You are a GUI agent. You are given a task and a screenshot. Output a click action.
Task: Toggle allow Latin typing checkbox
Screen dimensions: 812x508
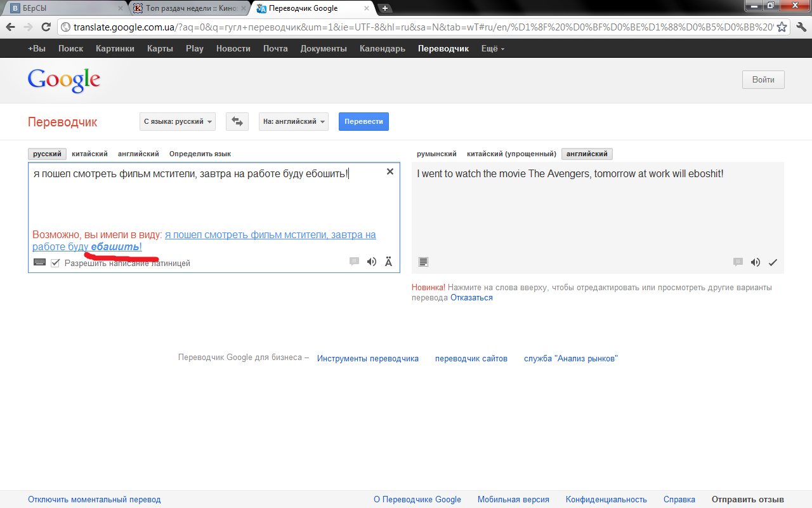[55, 263]
